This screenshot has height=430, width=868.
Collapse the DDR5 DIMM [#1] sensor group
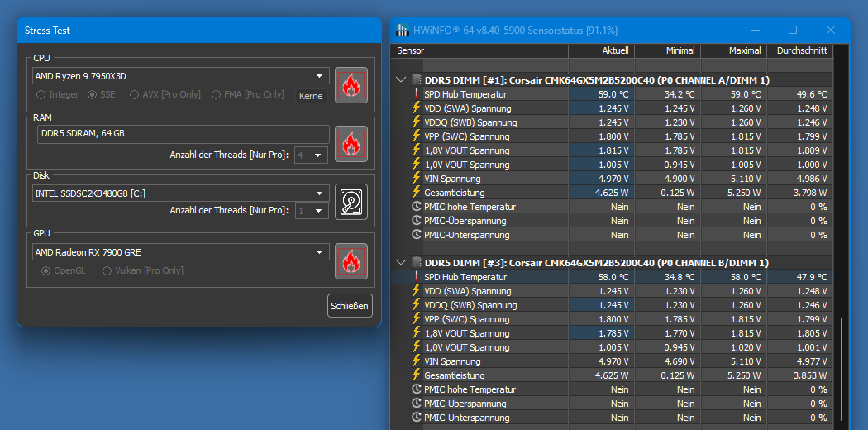click(x=401, y=80)
